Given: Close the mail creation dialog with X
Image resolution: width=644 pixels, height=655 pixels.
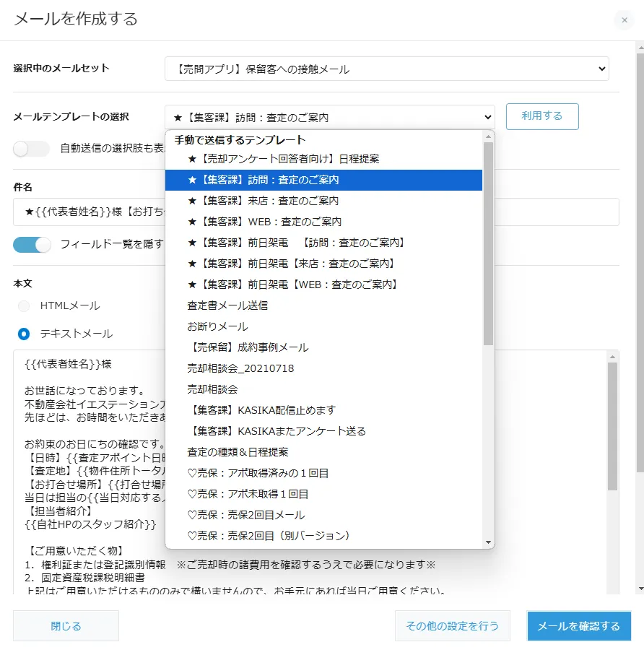Looking at the screenshot, I should coord(625,20).
